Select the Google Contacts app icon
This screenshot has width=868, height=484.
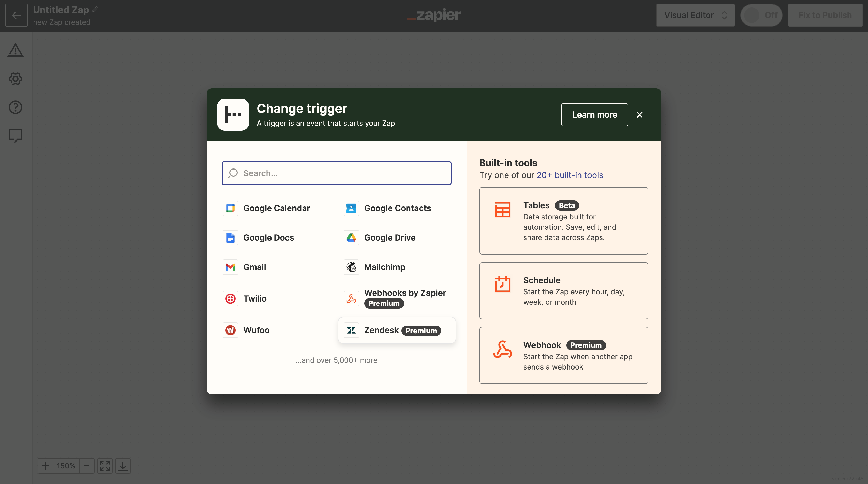351,208
